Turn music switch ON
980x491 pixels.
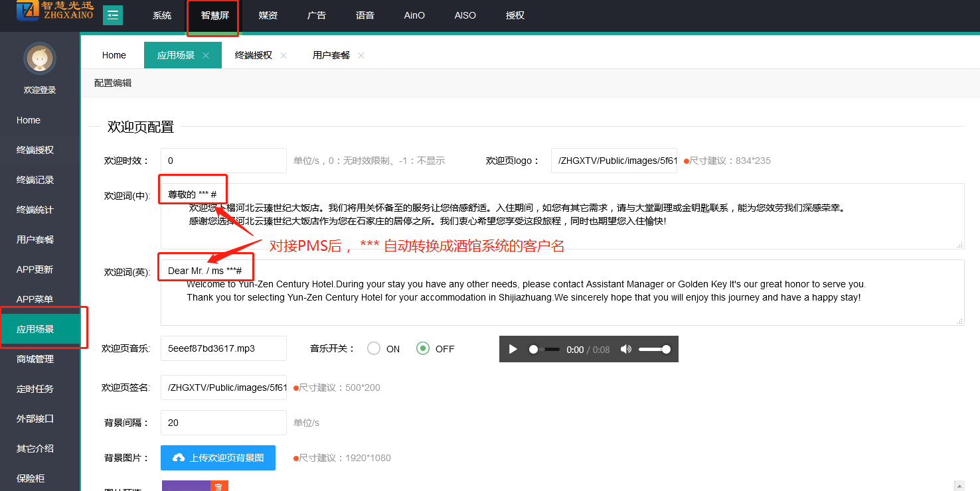pos(374,348)
